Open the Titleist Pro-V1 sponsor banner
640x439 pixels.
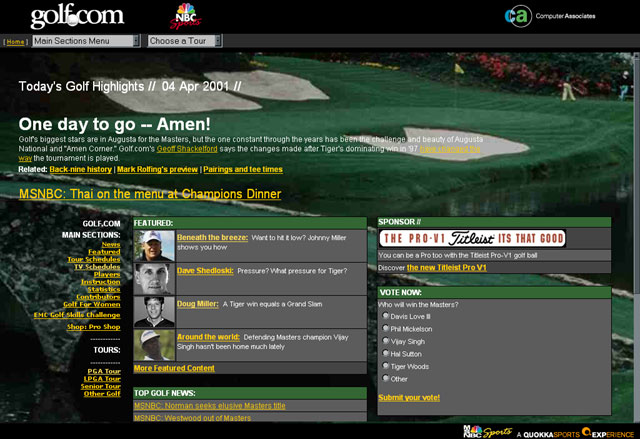tap(472, 238)
